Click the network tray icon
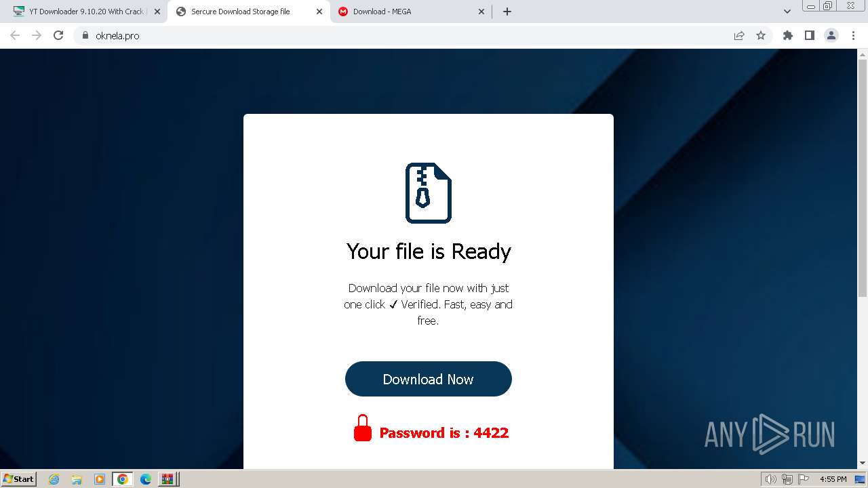This screenshot has width=868, height=488. click(787, 479)
